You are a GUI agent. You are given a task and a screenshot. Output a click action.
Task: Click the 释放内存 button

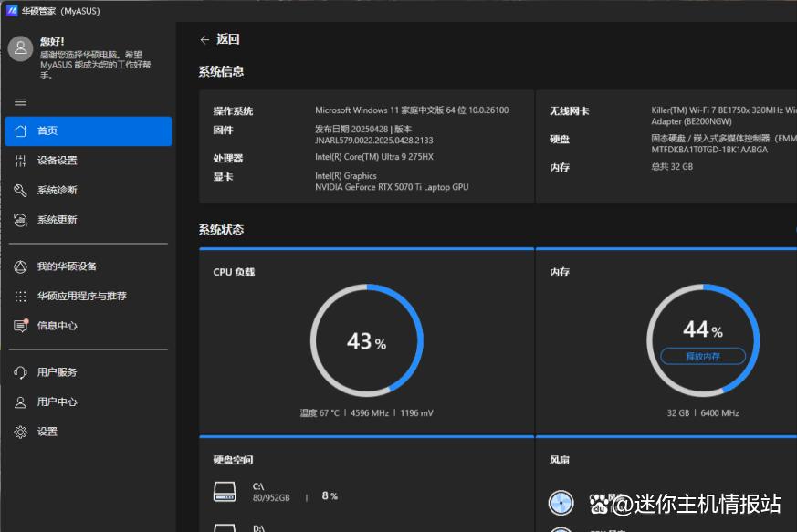coord(703,356)
